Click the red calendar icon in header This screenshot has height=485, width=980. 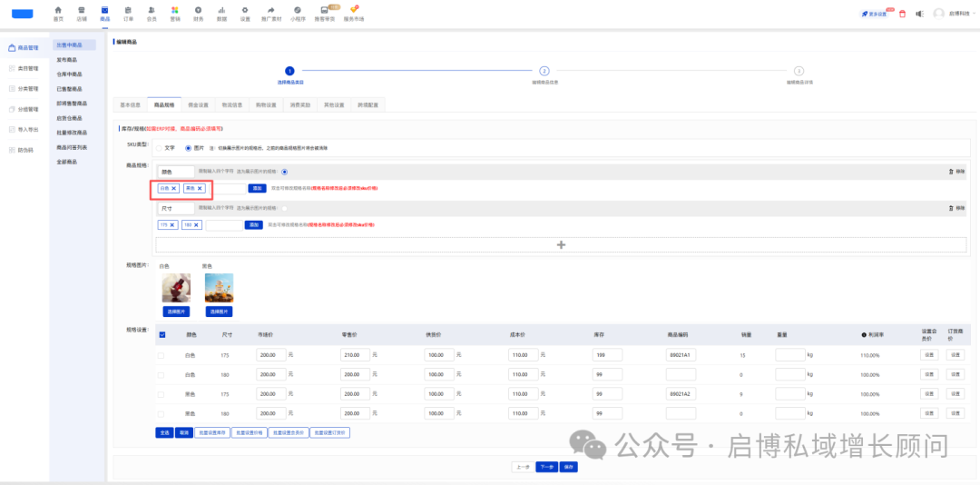[902, 14]
